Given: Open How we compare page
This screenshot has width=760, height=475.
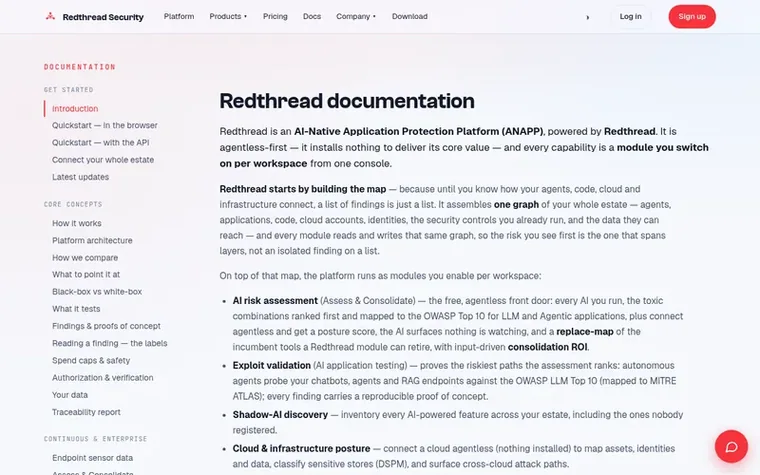Looking at the screenshot, I should pyautogui.click(x=85, y=258).
